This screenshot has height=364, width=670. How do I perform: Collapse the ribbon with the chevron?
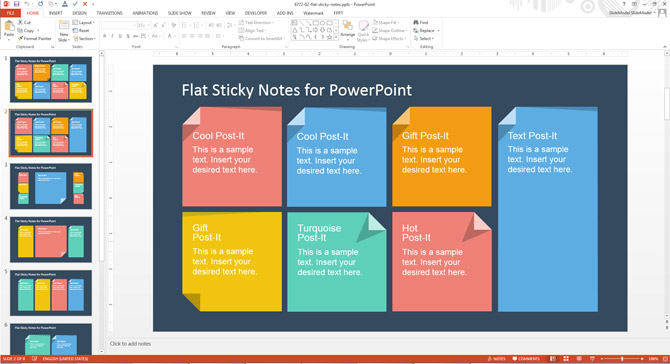coord(664,47)
